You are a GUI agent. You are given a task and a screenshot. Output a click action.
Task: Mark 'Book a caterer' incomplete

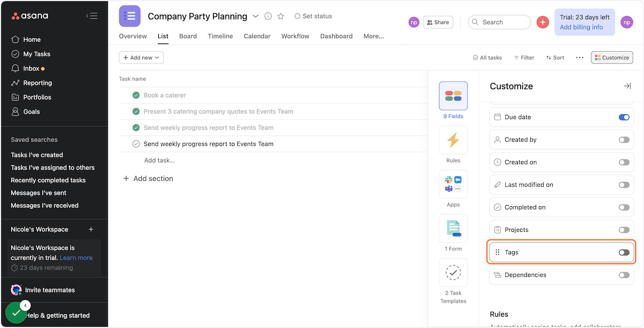[x=136, y=95]
